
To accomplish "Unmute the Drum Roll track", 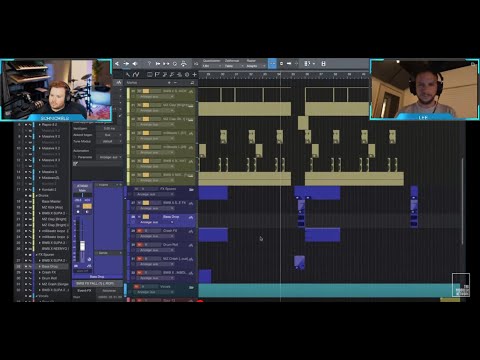I will click(140, 245).
